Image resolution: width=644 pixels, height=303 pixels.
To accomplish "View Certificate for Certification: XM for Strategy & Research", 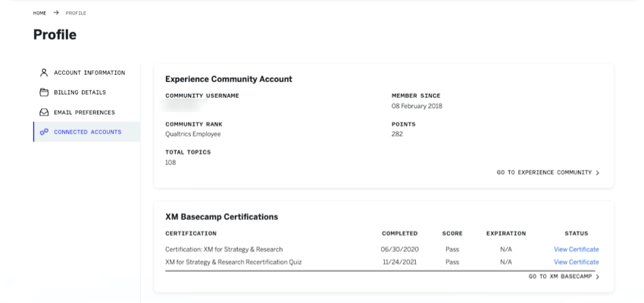I will click(x=577, y=249).
